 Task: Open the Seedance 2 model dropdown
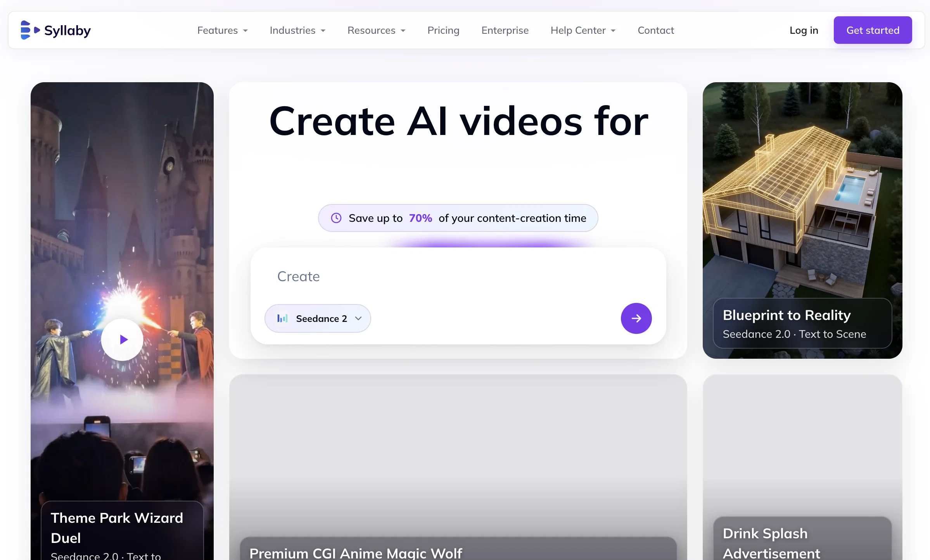pos(318,318)
